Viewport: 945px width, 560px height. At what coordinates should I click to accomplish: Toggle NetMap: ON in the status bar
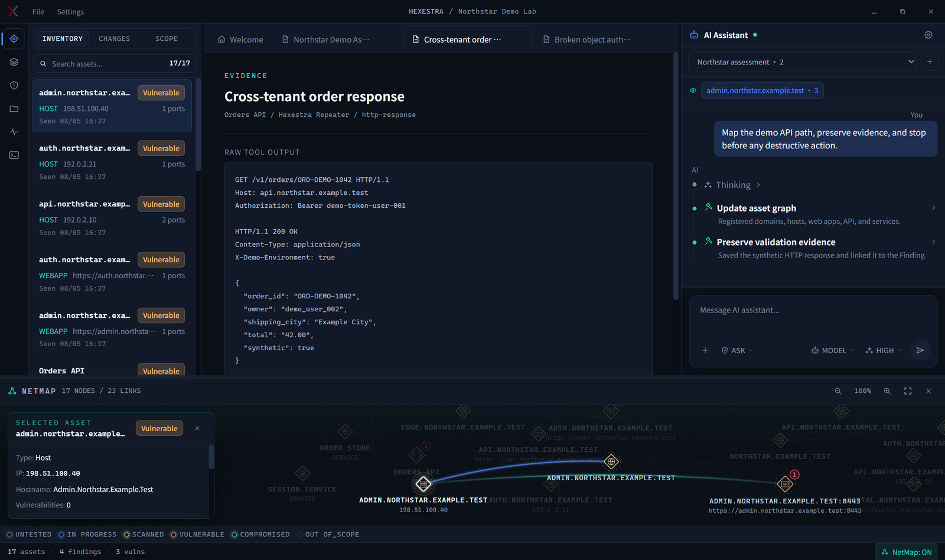click(x=907, y=552)
